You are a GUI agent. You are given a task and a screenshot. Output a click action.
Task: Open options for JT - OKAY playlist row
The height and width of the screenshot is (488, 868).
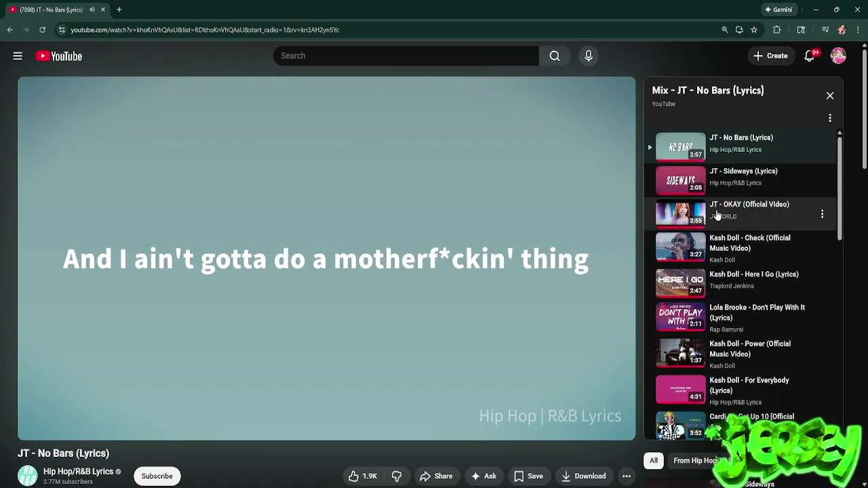[x=822, y=213]
